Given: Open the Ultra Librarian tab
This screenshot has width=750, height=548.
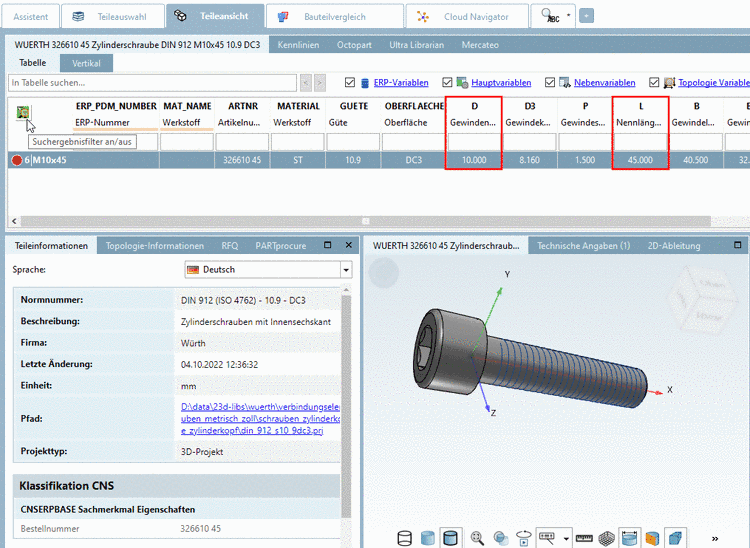Looking at the screenshot, I should [x=417, y=45].
